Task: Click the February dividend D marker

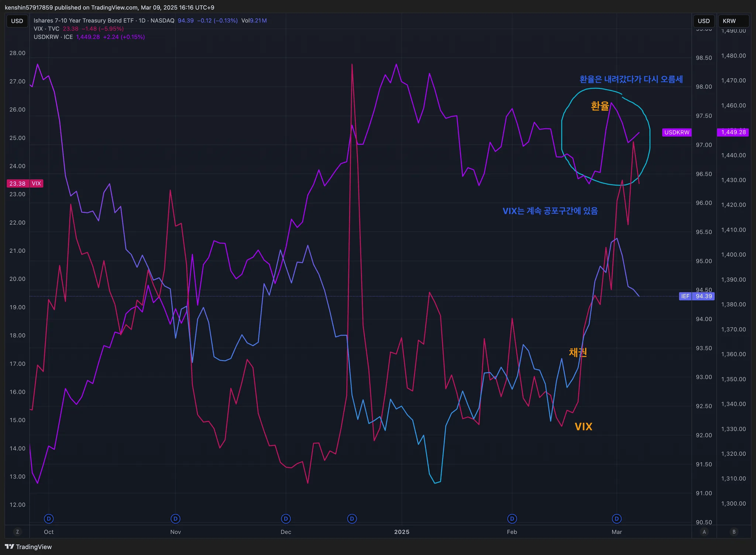Action: (512, 519)
